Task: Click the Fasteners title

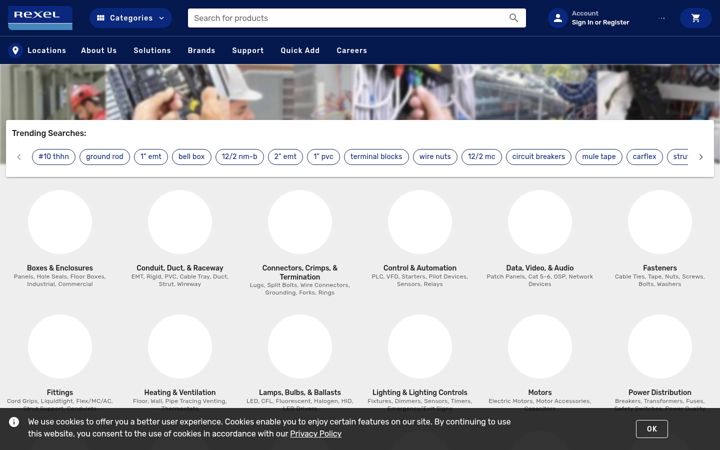Action: click(x=660, y=268)
